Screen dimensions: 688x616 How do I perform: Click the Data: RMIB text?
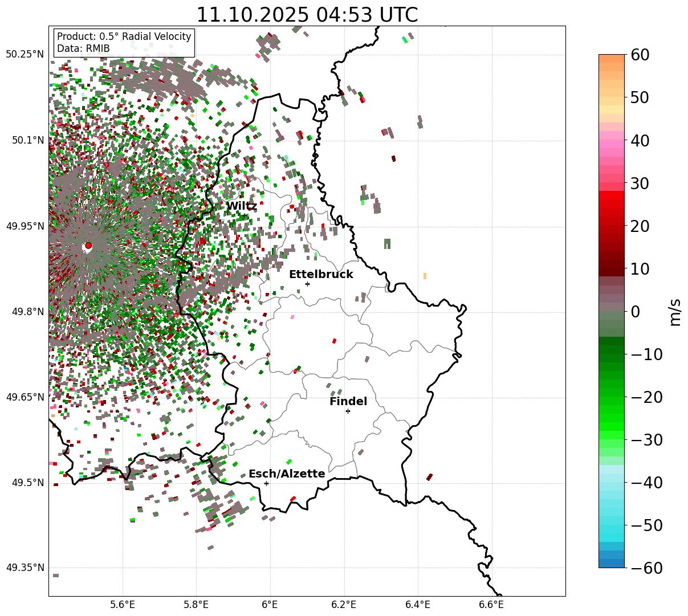tap(83, 49)
